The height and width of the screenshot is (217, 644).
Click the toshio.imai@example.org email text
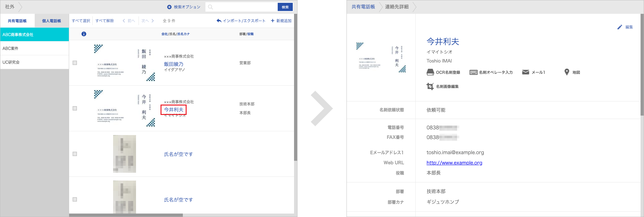[x=455, y=152]
